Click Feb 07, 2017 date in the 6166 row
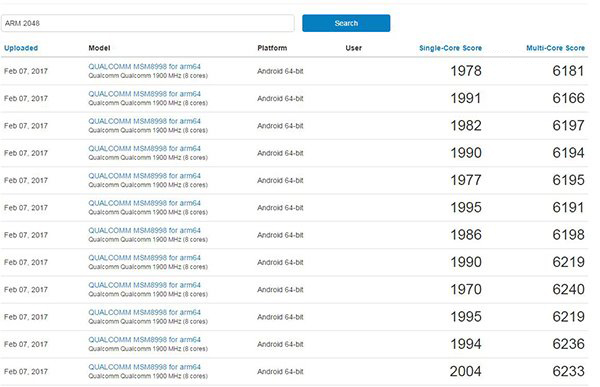600x387 pixels. (26, 98)
